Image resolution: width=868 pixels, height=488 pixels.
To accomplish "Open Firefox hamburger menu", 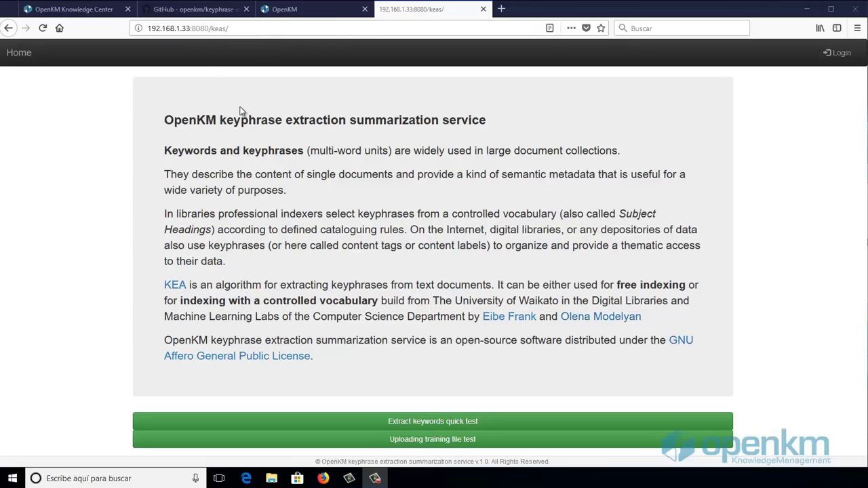I will click(857, 28).
